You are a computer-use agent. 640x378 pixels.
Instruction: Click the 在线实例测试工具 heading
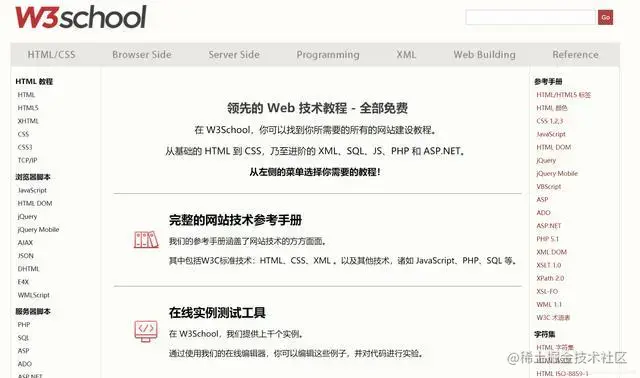click(x=217, y=313)
